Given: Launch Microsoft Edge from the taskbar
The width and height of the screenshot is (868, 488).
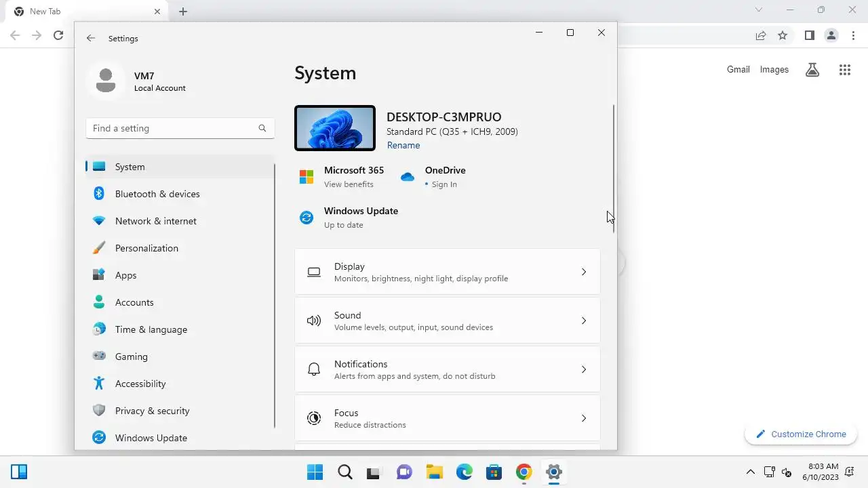Looking at the screenshot, I should click(x=465, y=472).
